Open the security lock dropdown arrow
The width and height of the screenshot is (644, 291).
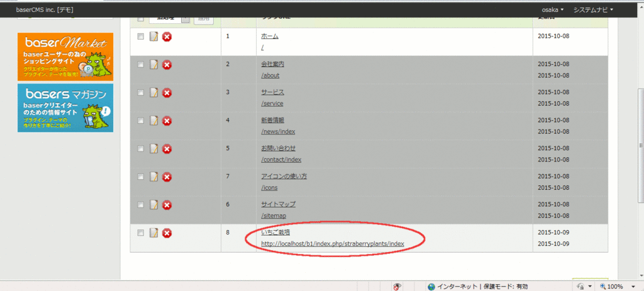590,287
